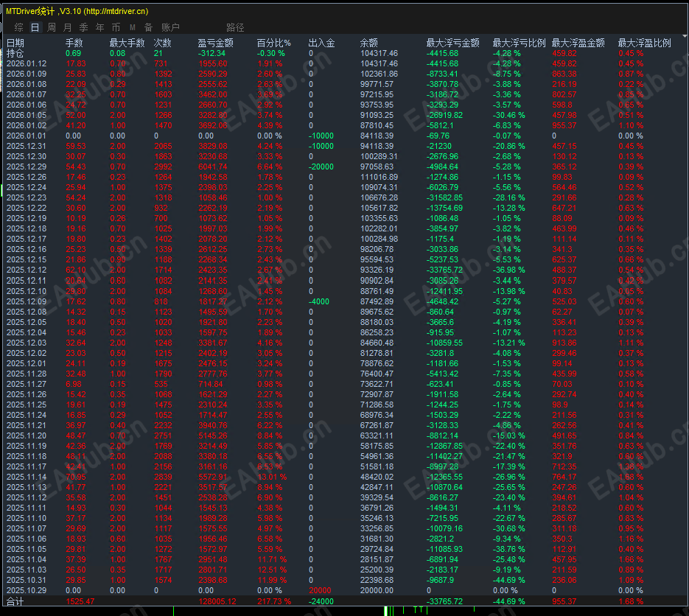Select the 2025.12.09 date row

pyautogui.click(x=27, y=301)
